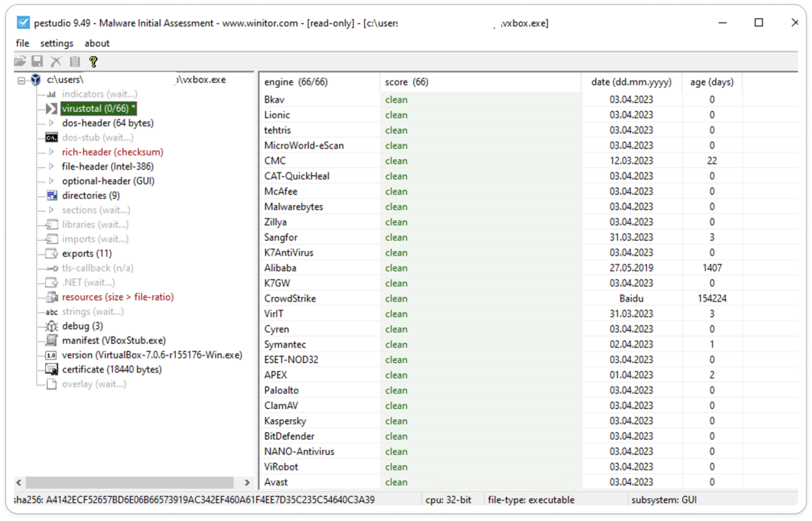Open a file using the folder toolbar icon
The width and height of the screenshot is (812, 521).
[20, 61]
